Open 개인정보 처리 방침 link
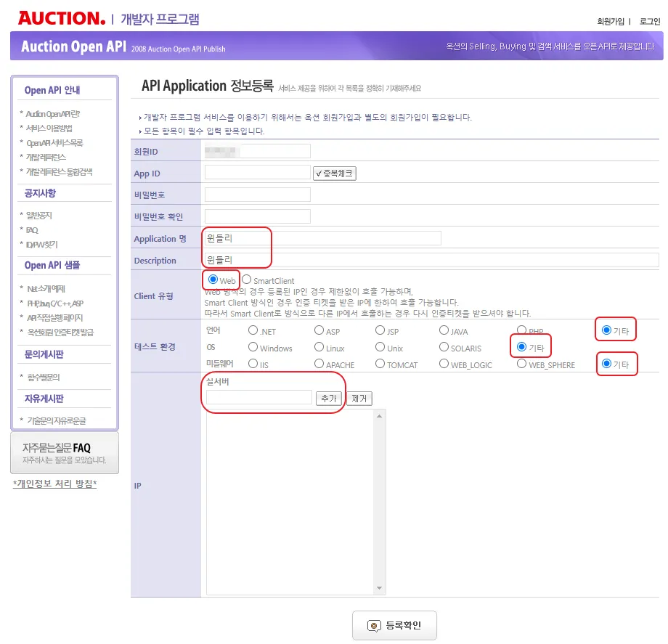This screenshot has height=644, width=668. tap(54, 484)
